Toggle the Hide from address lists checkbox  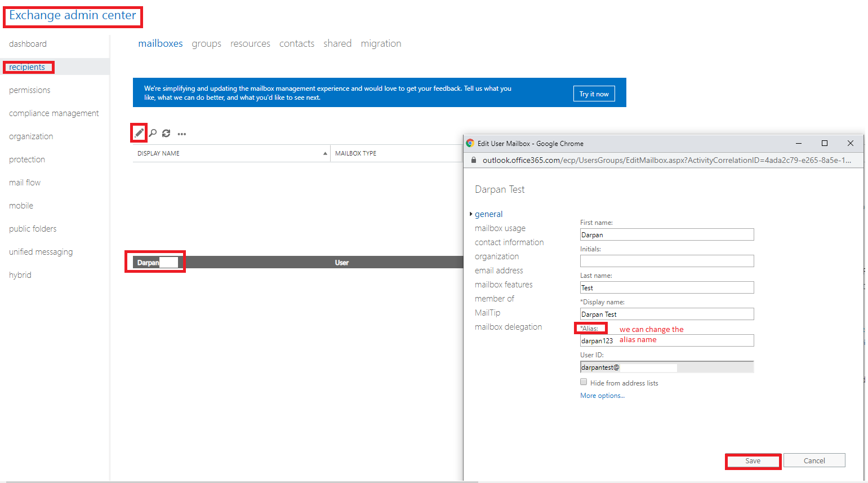click(584, 382)
